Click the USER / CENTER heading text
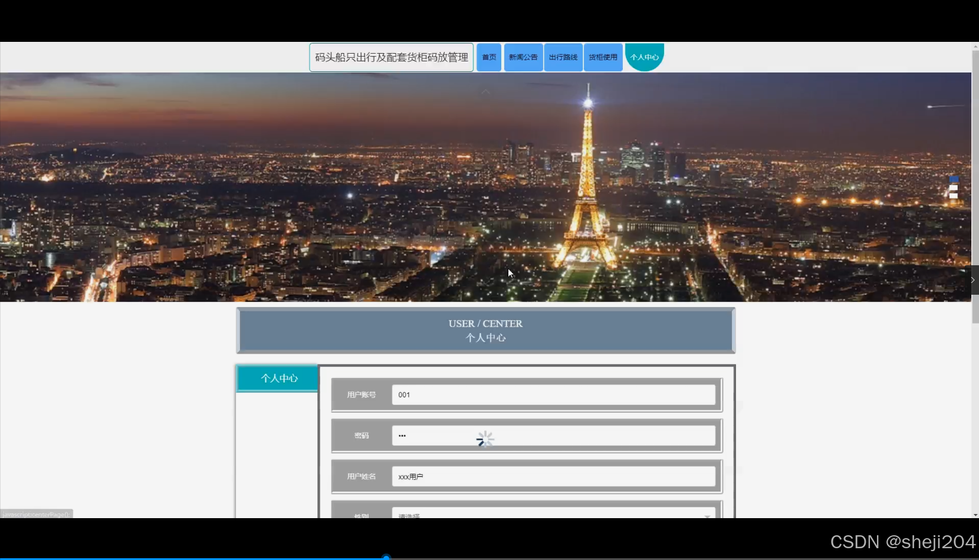The image size is (979, 560). click(485, 324)
